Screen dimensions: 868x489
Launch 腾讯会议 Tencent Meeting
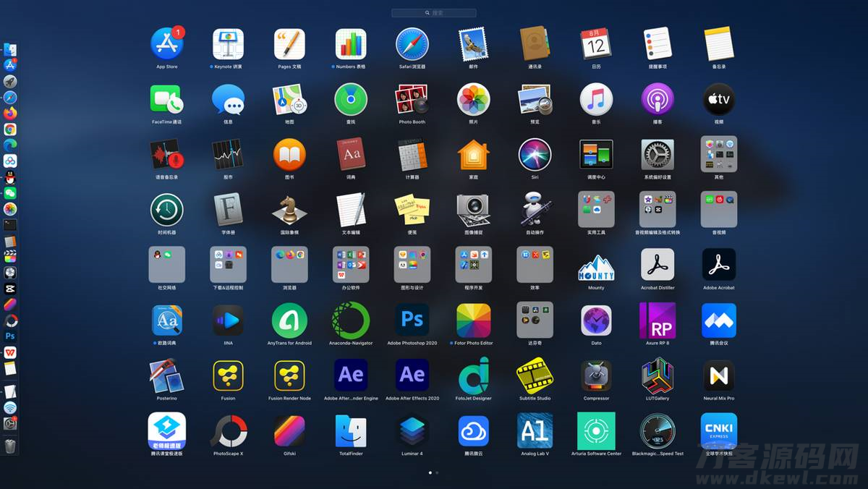[719, 320]
